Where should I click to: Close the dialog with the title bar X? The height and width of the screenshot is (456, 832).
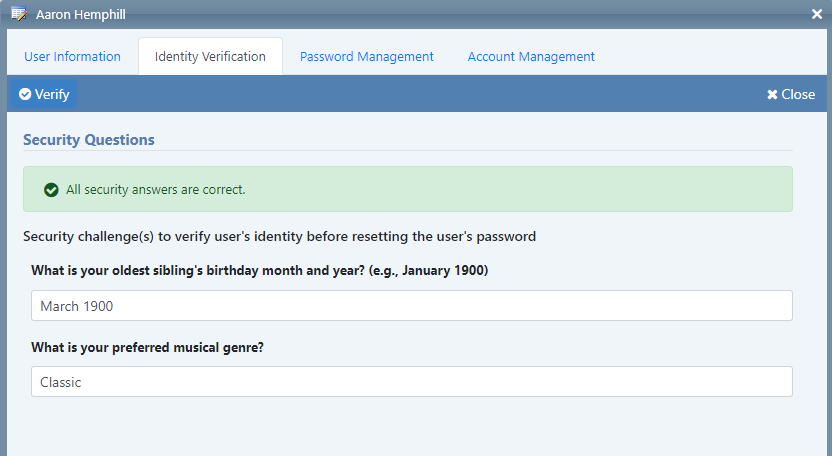coord(817,14)
